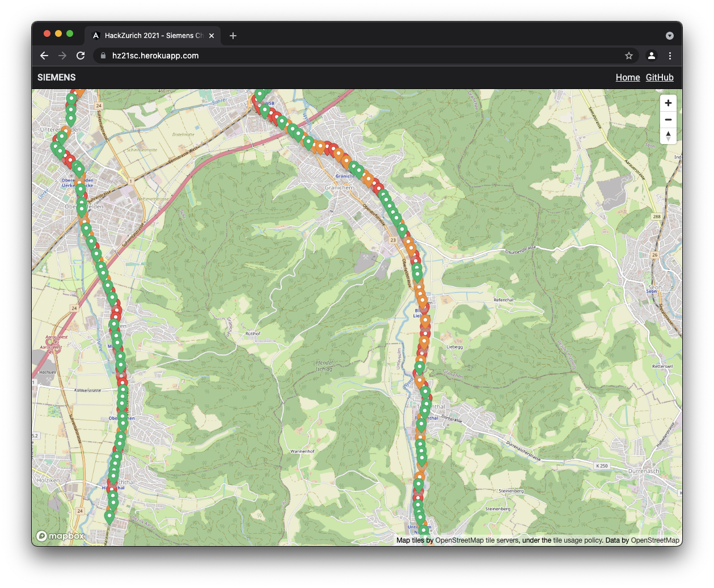Go back to previous page in browser
Image resolution: width=714 pixels, height=588 pixels.
pyautogui.click(x=44, y=56)
